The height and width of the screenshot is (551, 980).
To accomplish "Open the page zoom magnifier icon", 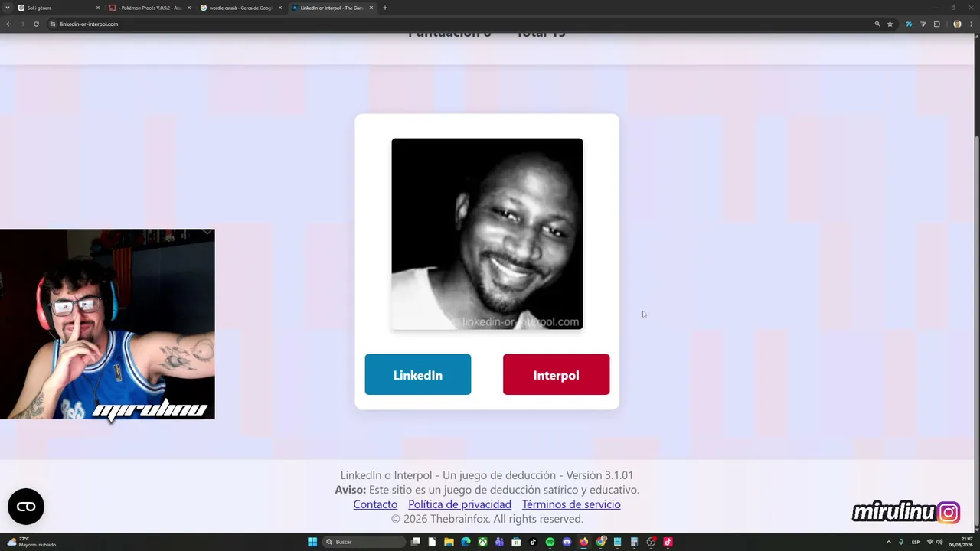I will click(x=877, y=24).
